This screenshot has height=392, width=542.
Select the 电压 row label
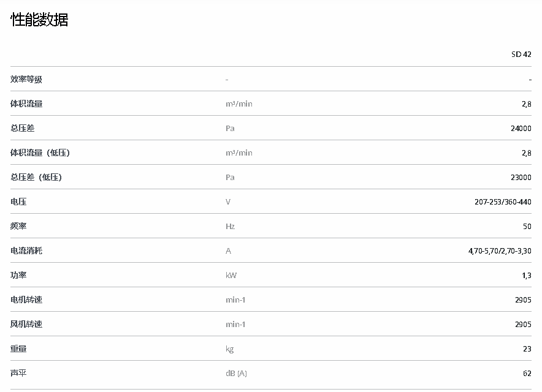[x=18, y=202]
